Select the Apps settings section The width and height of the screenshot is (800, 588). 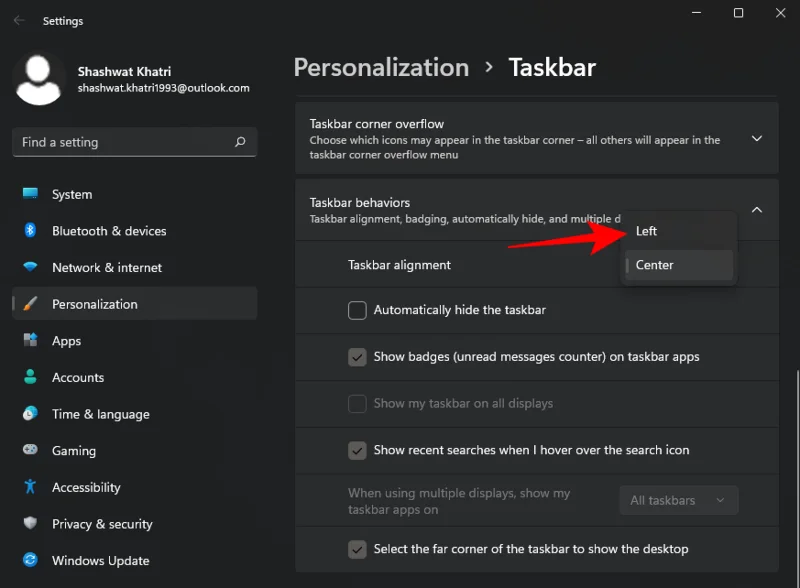click(x=66, y=340)
